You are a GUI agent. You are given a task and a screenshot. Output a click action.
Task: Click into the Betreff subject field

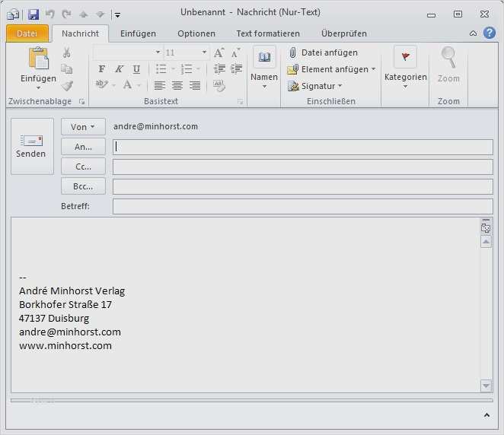click(302, 206)
